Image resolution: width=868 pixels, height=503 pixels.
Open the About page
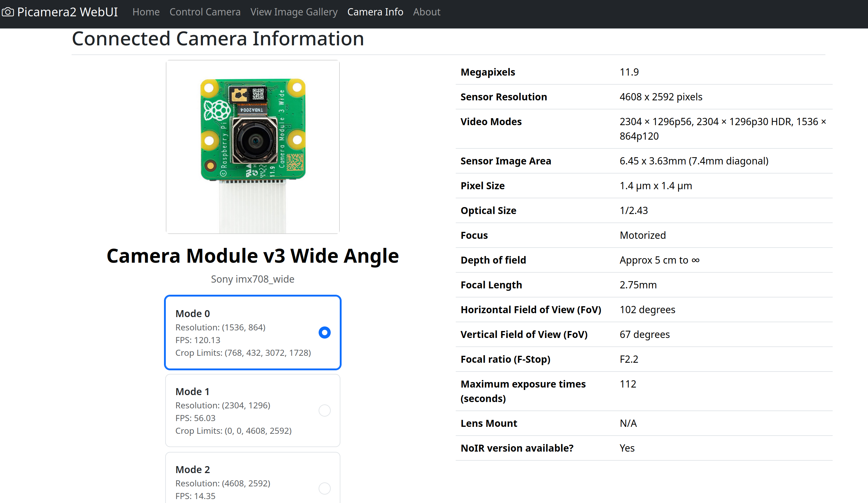(x=426, y=12)
